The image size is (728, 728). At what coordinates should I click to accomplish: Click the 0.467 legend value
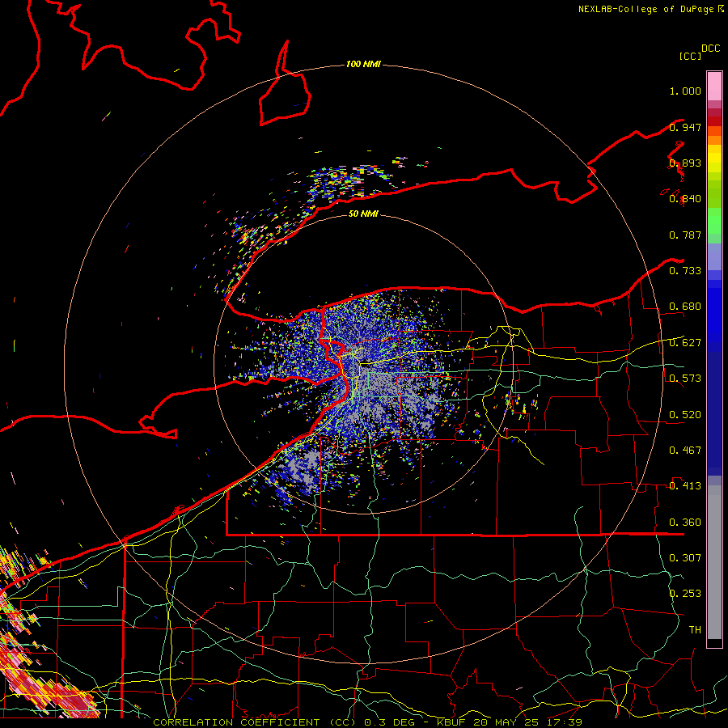685,451
